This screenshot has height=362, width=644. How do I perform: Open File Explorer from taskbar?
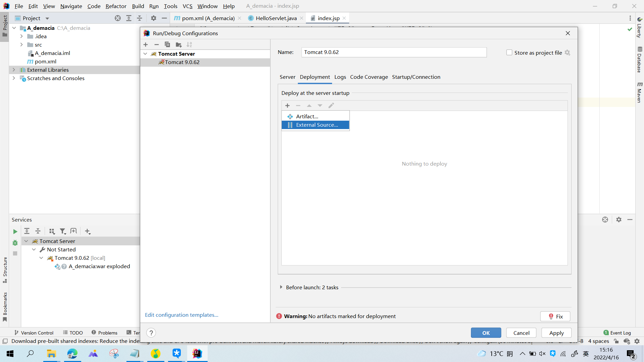click(51, 354)
